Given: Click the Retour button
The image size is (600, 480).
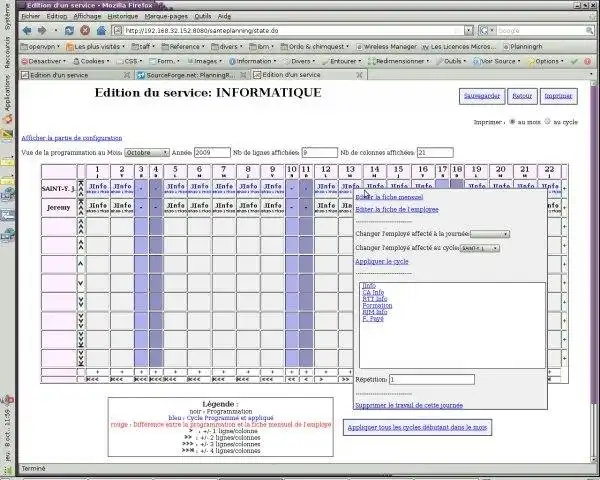Looking at the screenshot, I should click(x=522, y=96).
